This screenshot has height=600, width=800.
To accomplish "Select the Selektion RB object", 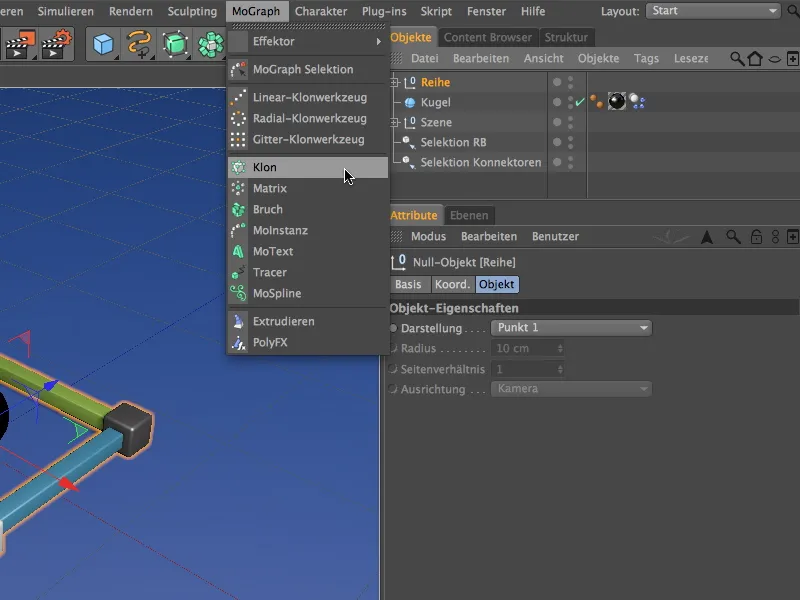I will point(453,142).
